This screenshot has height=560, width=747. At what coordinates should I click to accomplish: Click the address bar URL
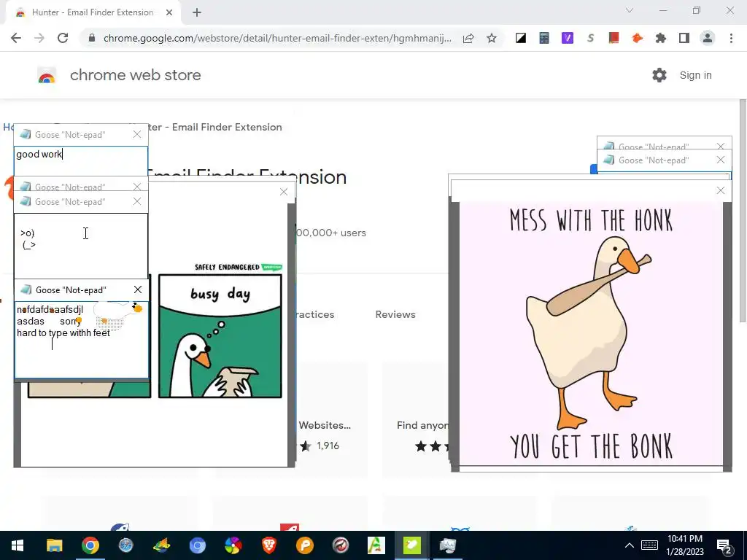tap(276, 38)
